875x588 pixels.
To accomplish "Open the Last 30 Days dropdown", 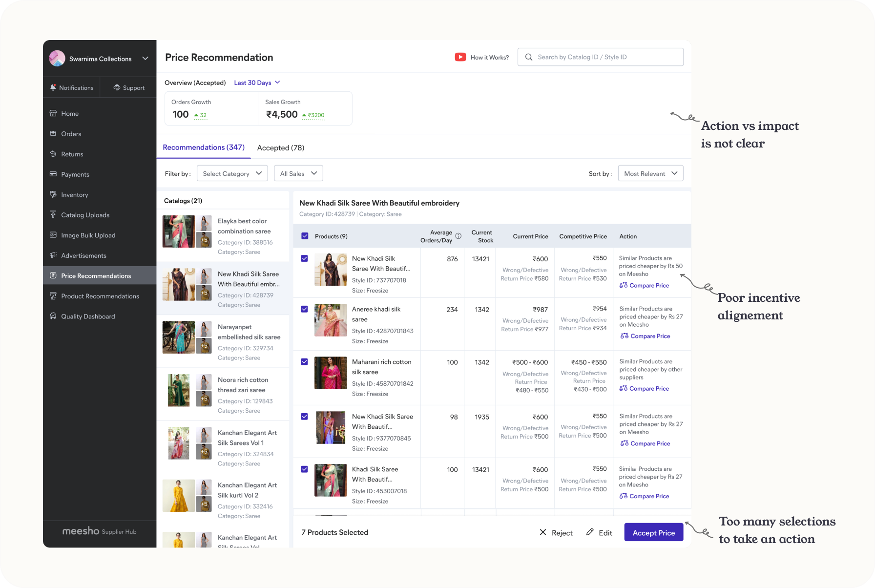I will (257, 83).
